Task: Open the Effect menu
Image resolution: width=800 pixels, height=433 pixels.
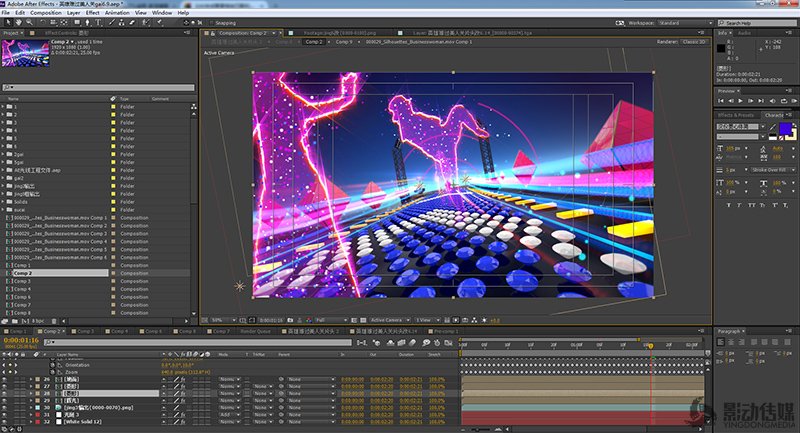Action: (92, 12)
